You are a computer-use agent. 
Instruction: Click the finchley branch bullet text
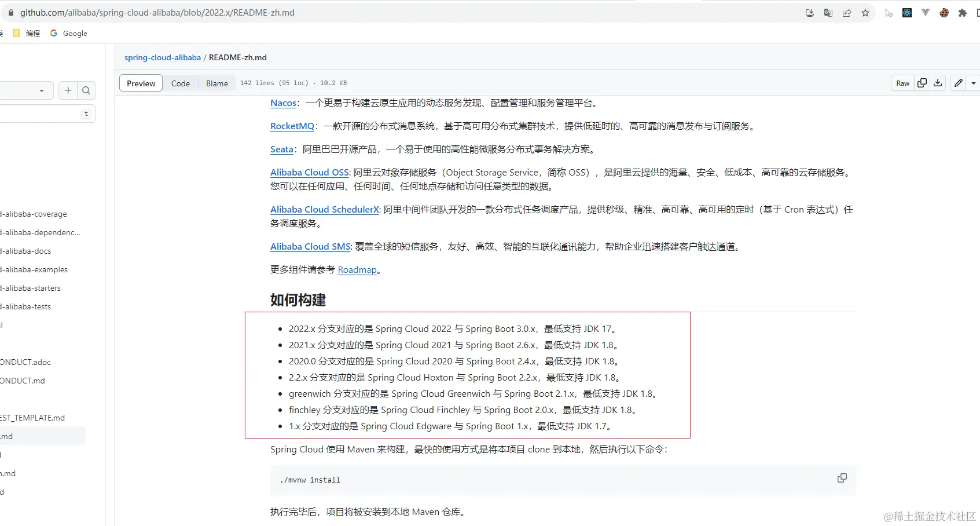click(464, 410)
